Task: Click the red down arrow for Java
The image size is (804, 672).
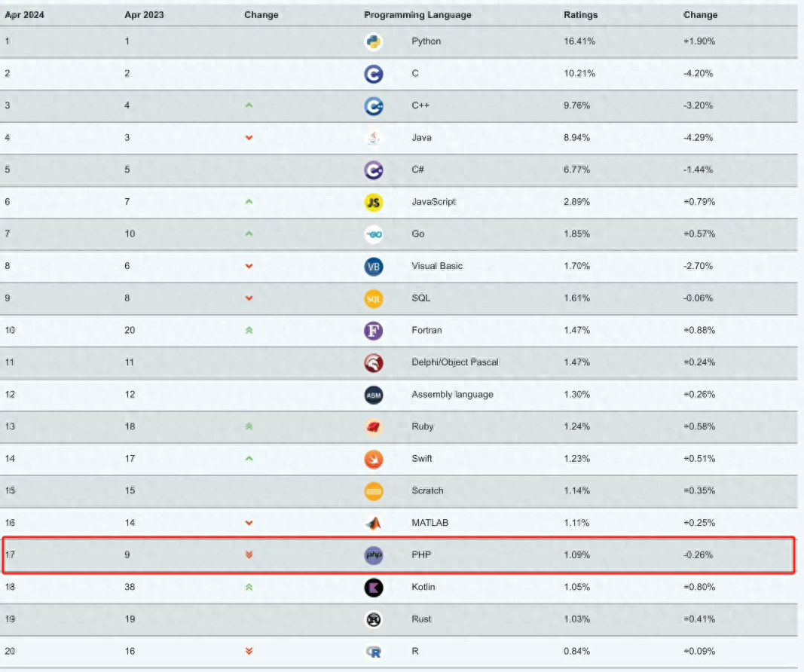Action: point(249,138)
